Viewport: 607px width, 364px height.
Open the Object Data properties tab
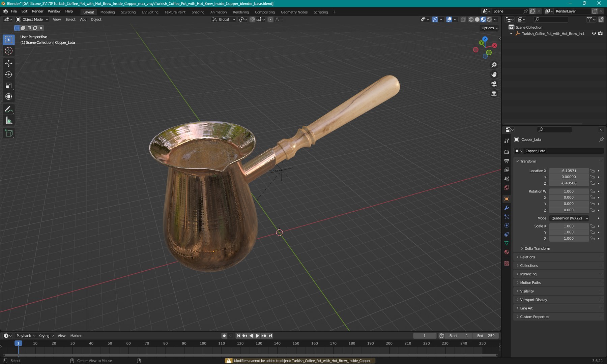coord(507,243)
